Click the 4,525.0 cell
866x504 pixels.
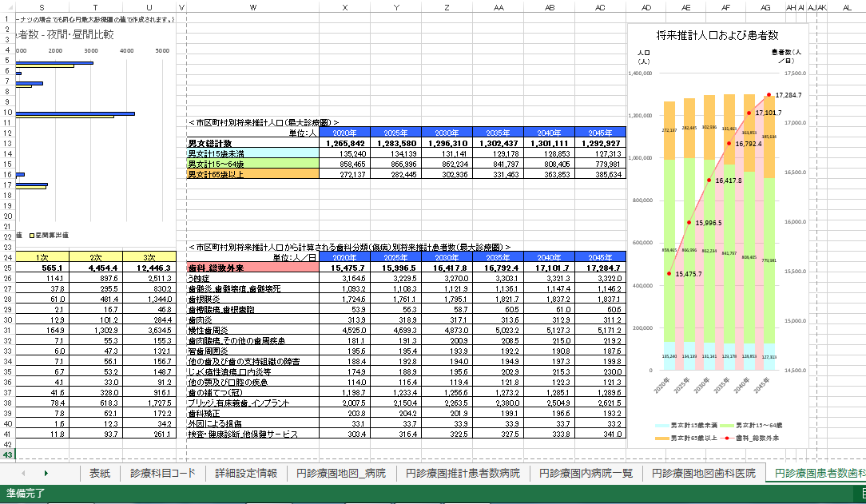(345, 330)
